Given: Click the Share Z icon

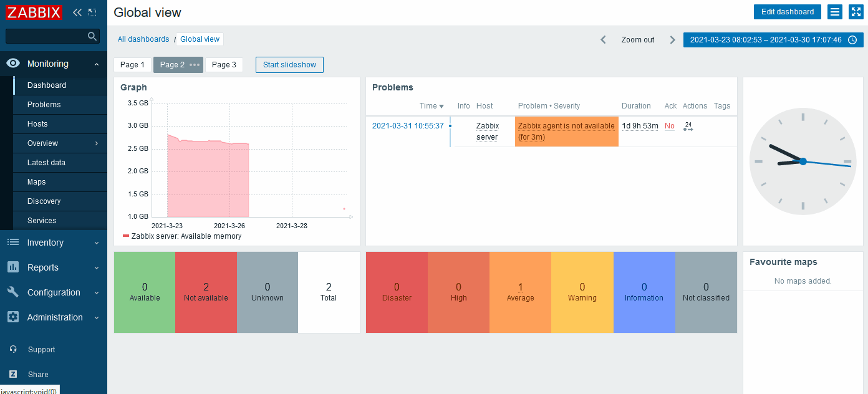Looking at the screenshot, I should (13, 375).
